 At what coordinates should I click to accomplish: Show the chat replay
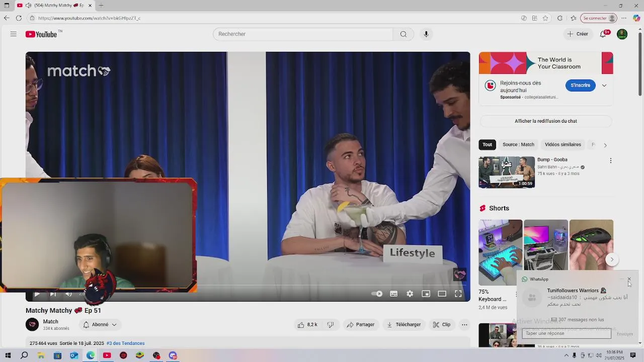click(545, 121)
